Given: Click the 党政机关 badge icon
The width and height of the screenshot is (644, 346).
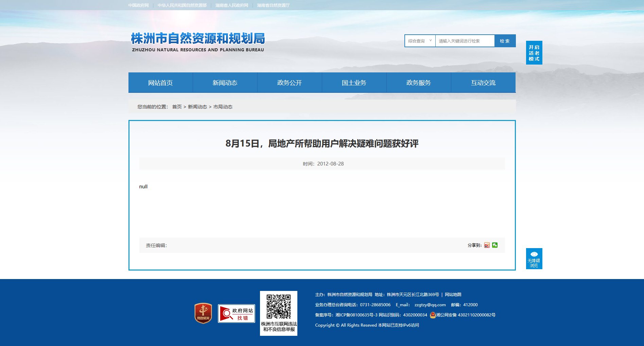Looking at the screenshot, I should (203, 313).
